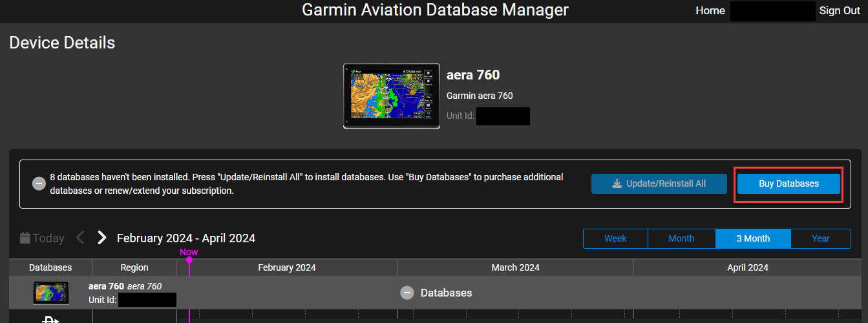Switch timeline view to Year
The image size is (868, 323).
coord(821,238)
